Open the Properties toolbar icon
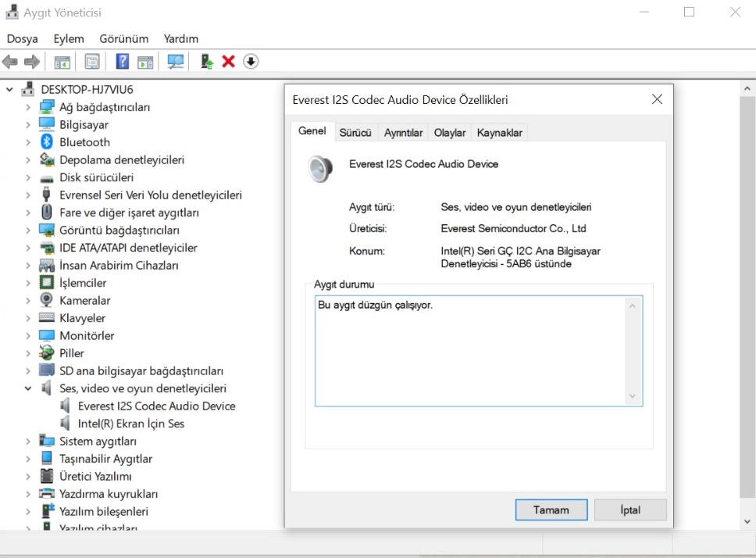 point(91,61)
